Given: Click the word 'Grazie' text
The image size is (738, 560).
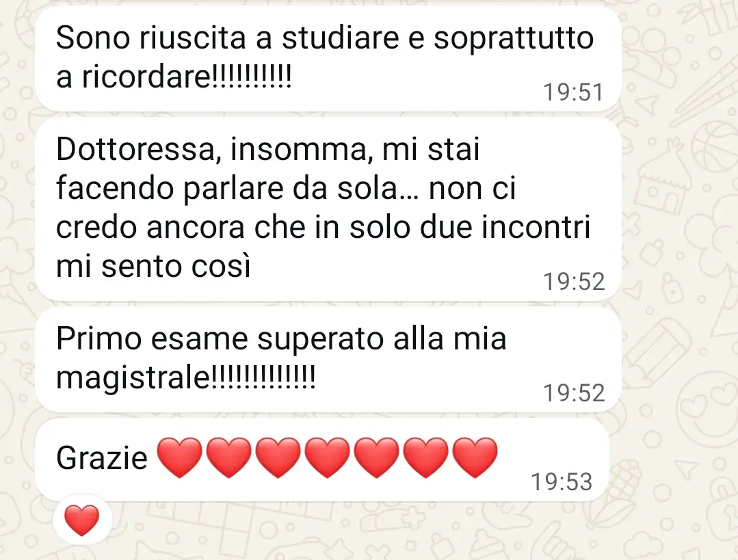Looking at the screenshot, I should (x=102, y=457).
